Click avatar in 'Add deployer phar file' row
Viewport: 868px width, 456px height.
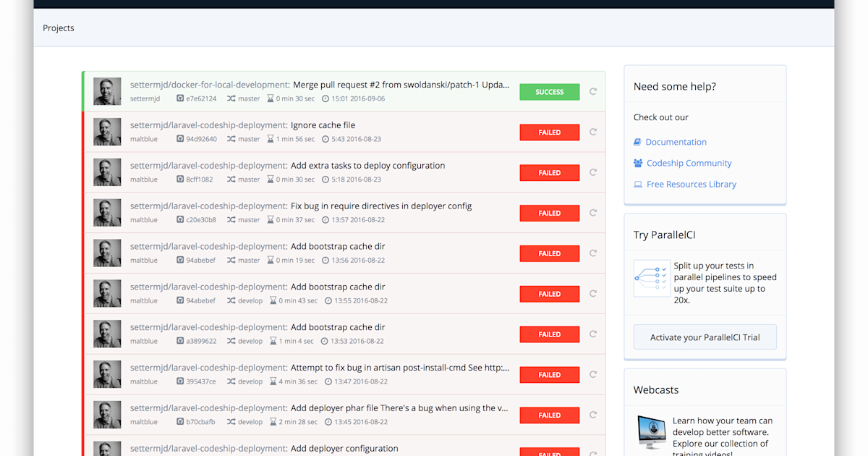pyautogui.click(x=108, y=415)
